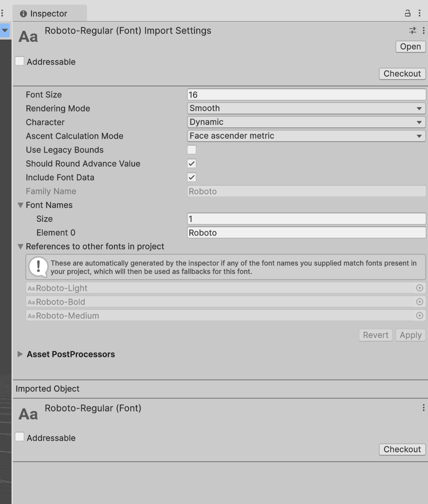Disable Should Round Advance Value
Viewport: 428px width, 504px height.
(191, 163)
